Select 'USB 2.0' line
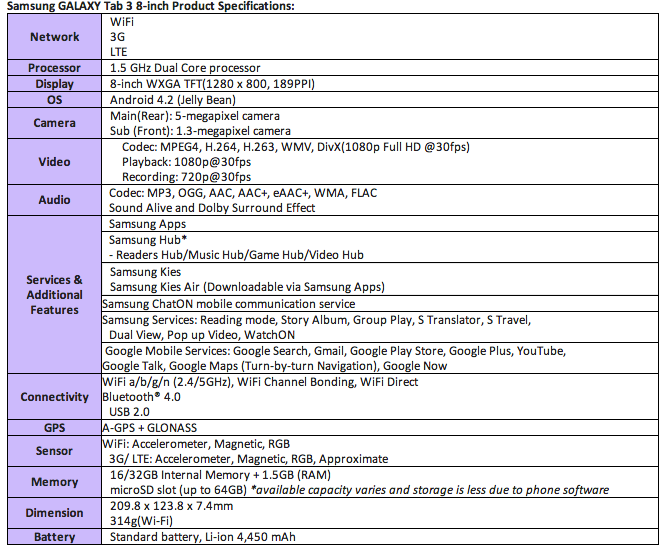This screenshot has height=546, width=661. [129, 412]
